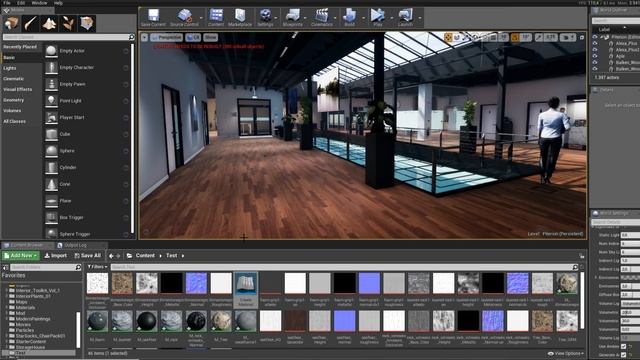The height and width of the screenshot is (360, 640).
Task: Open the Settings toolbar icon
Action: [x=265, y=16]
